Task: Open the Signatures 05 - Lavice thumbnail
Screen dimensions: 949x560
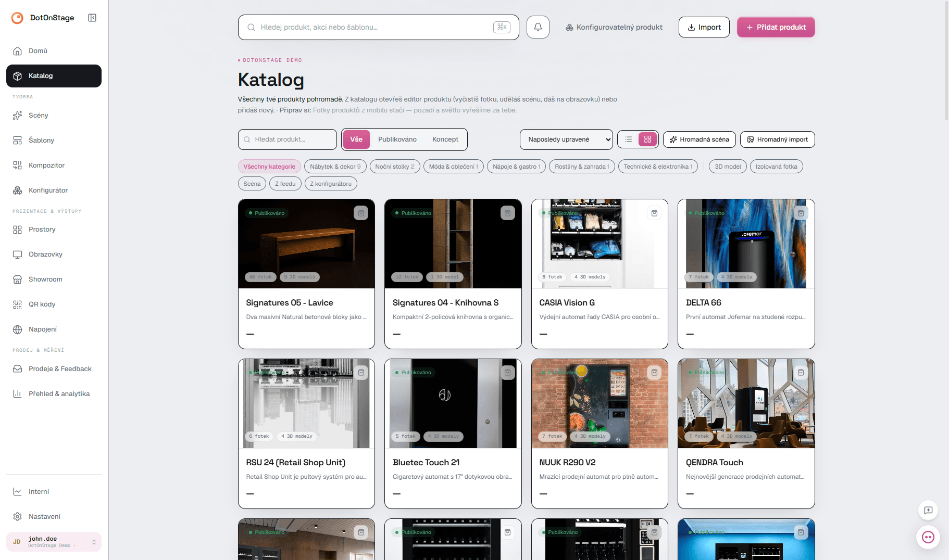Action: (x=306, y=244)
